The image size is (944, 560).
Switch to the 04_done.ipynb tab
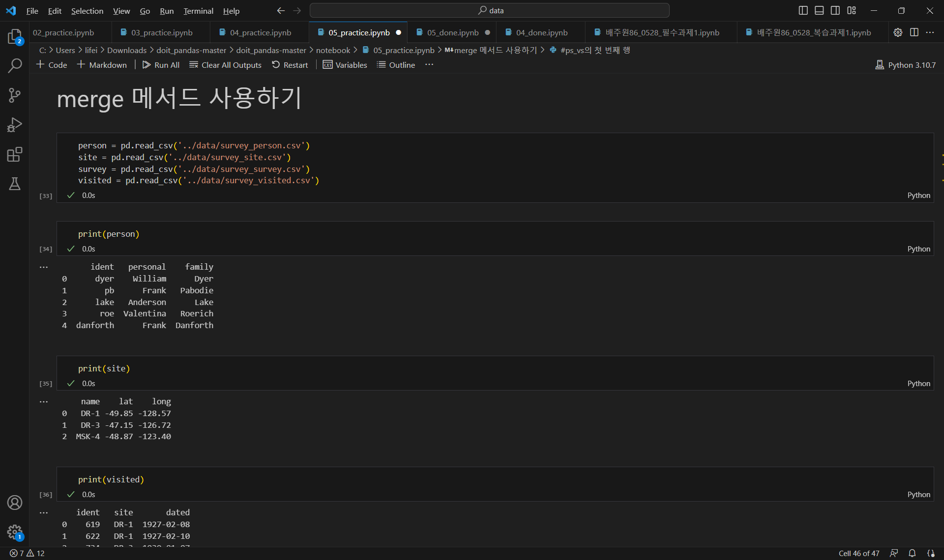[541, 32]
